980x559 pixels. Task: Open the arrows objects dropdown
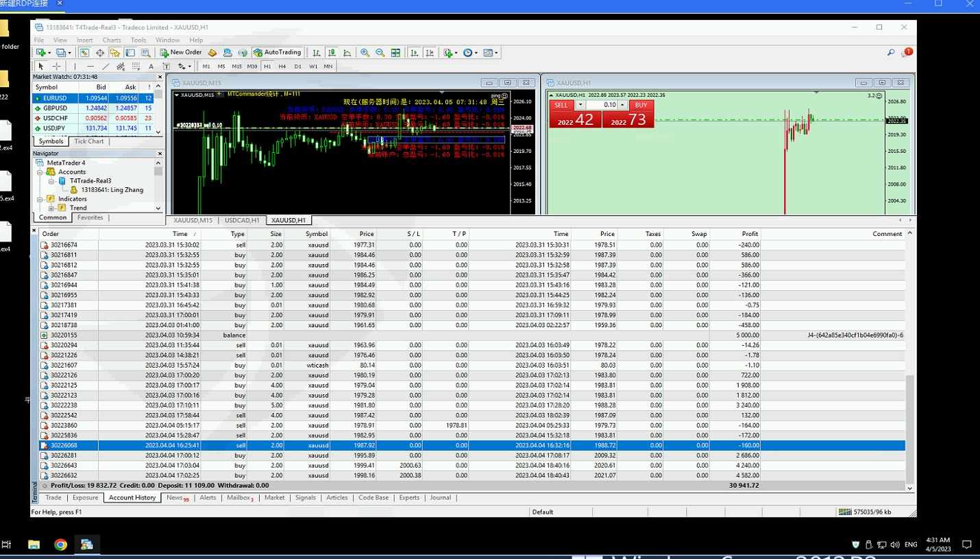(x=184, y=67)
